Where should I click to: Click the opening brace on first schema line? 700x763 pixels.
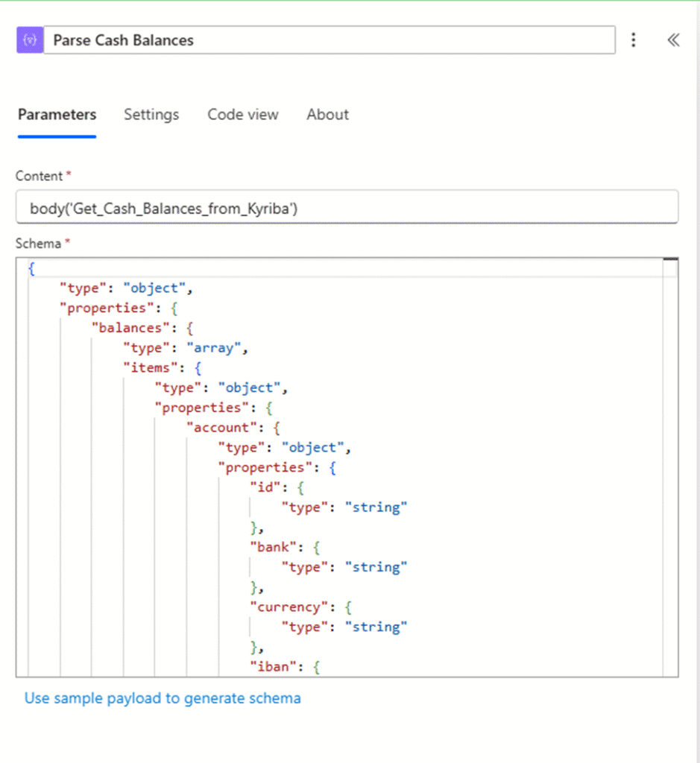click(31, 268)
